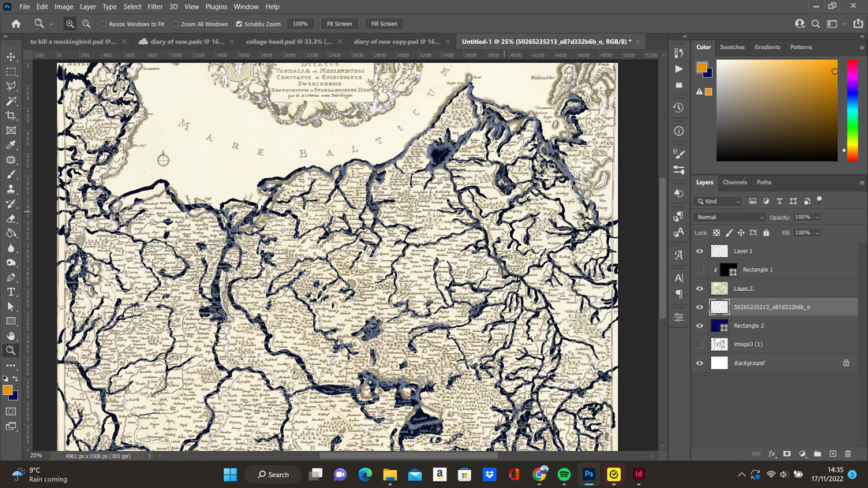
Task: Select the Frame tool
Action: pyautogui.click(x=10, y=131)
